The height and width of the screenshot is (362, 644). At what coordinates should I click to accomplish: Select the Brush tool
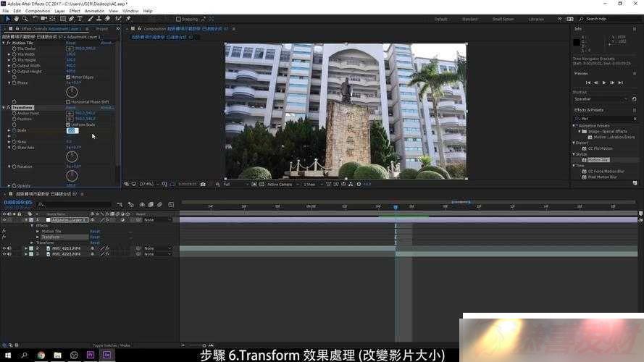click(91, 19)
